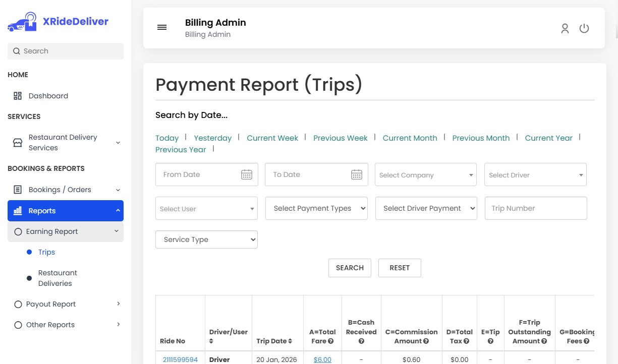Open the To Date calendar icon

pyautogui.click(x=357, y=174)
